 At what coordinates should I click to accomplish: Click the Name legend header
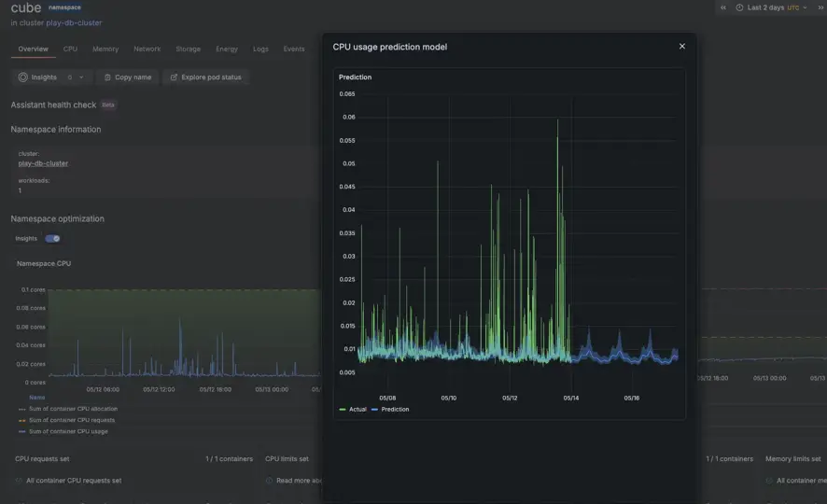(37, 398)
